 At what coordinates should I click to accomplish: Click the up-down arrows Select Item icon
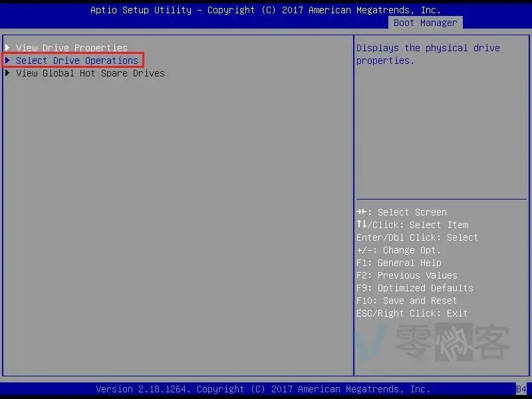pyautogui.click(x=361, y=225)
